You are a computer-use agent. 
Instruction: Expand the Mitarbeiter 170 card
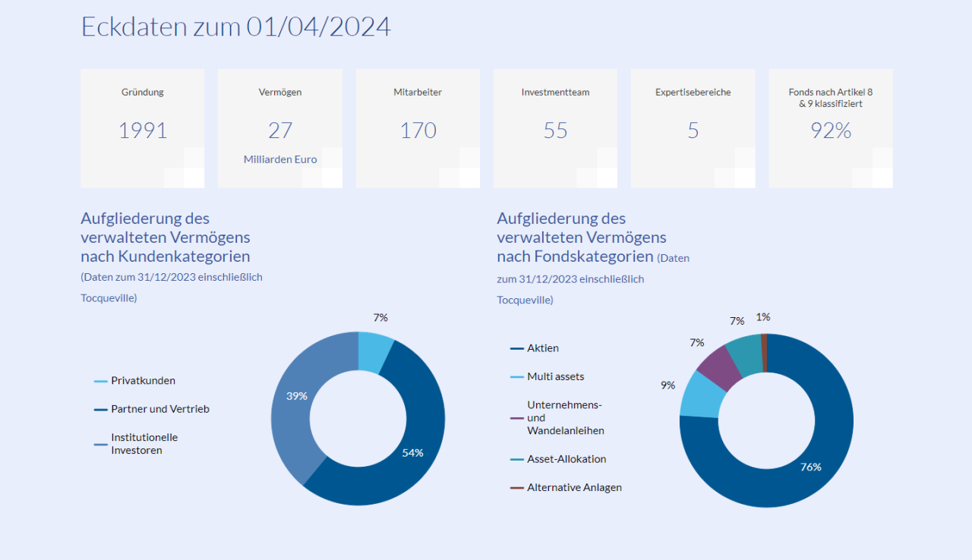tap(417, 128)
